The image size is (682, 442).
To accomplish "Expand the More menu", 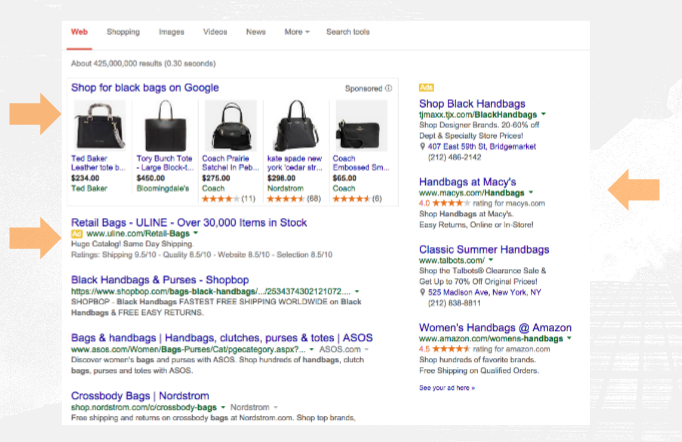I will pyautogui.click(x=297, y=32).
